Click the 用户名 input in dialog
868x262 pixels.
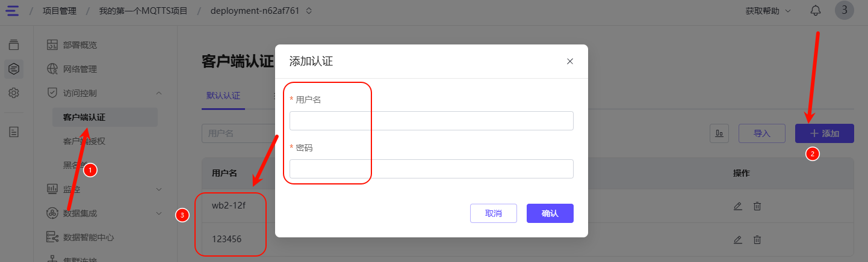pyautogui.click(x=431, y=121)
